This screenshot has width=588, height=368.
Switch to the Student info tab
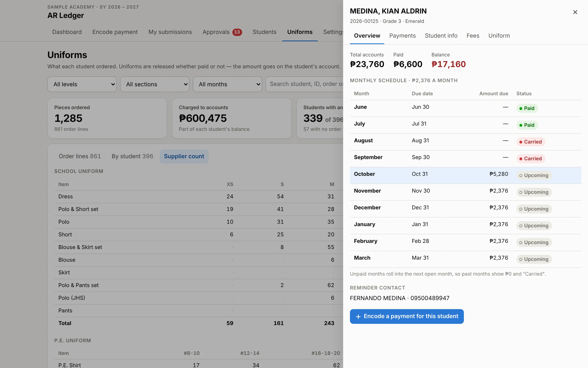point(441,36)
